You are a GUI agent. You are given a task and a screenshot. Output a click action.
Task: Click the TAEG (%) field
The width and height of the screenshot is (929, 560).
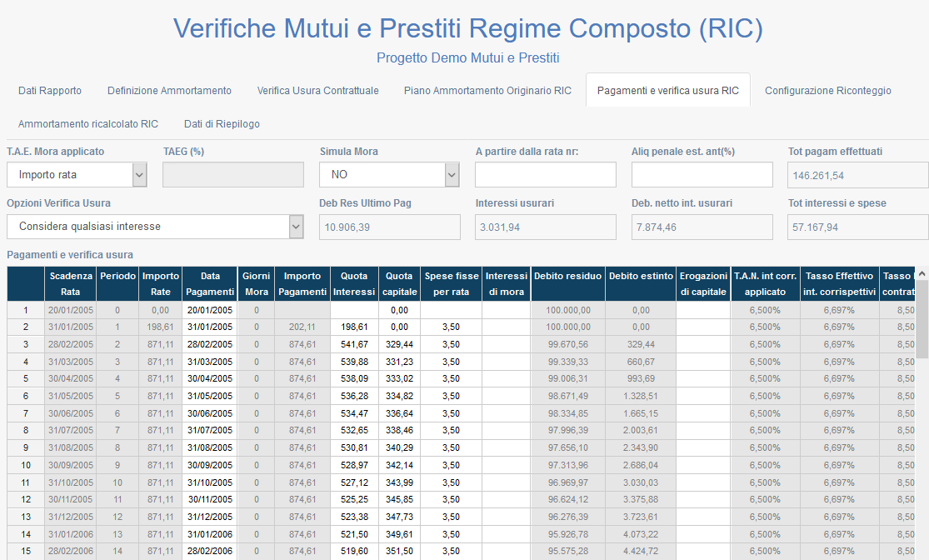[232, 175]
